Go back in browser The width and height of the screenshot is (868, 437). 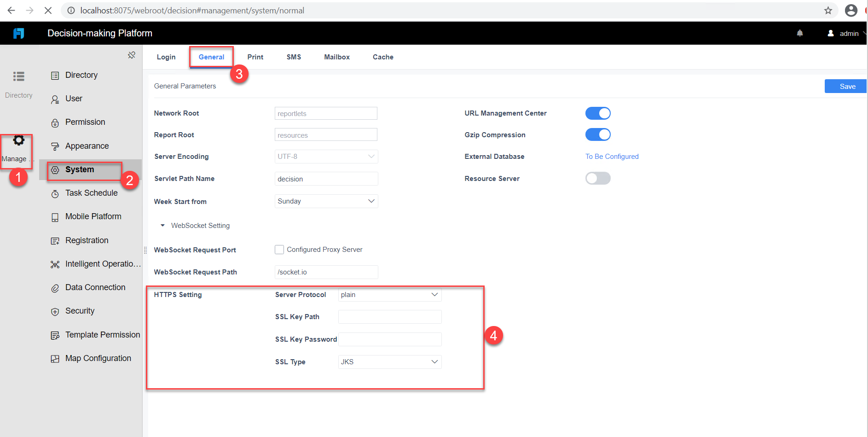(12, 10)
